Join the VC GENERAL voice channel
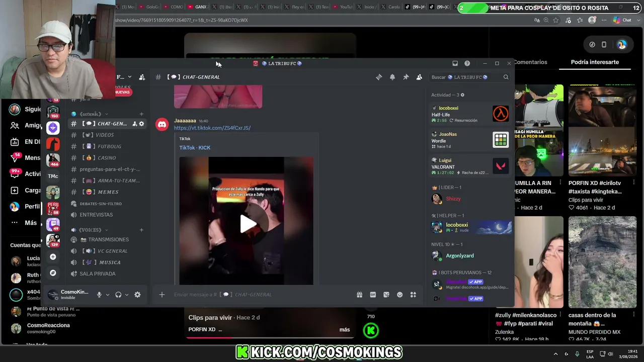This screenshot has width=644, height=362. click(x=107, y=251)
